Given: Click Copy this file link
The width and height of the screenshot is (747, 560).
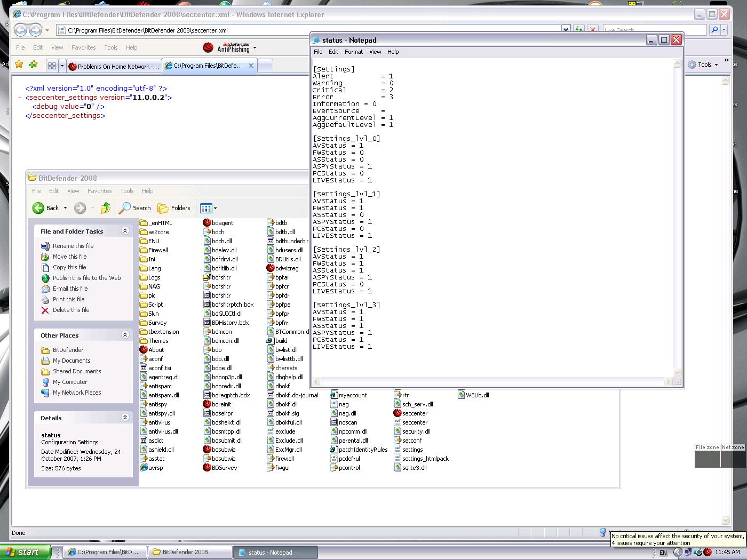Looking at the screenshot, I should (x=69, y=267).
